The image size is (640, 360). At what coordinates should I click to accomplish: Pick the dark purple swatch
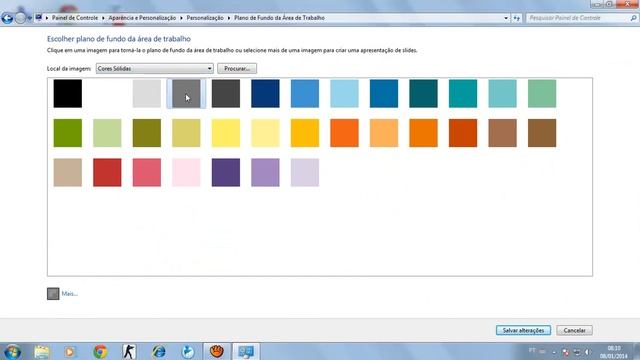point(226,173)
